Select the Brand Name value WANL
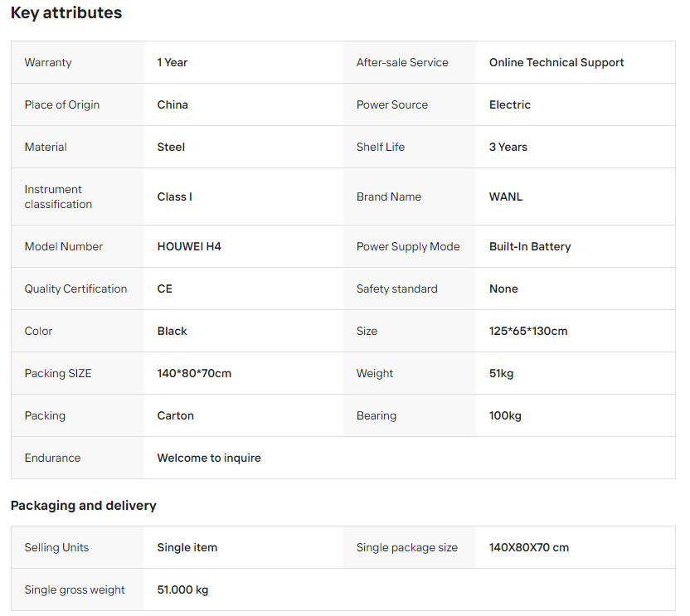 tap(506, 196)
